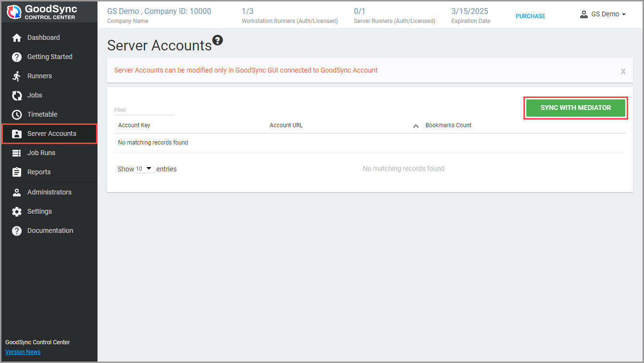Open the Server Accounts help tooltip
The image size is (644, 363).
(x=218, y=40)
